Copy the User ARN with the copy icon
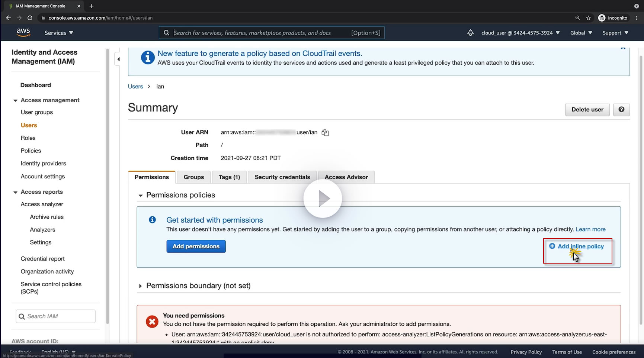Image resolution: width=644 pixels, height=358 pixels. (x=325, y=133)
